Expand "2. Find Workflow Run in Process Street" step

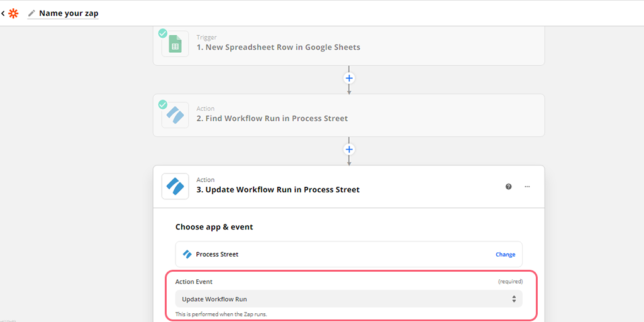point(348,115)
